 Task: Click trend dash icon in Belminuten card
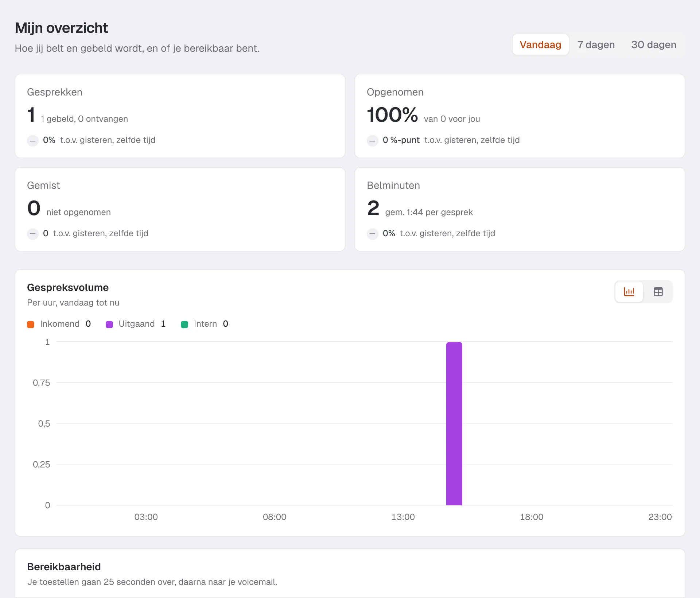pos(372,234)
